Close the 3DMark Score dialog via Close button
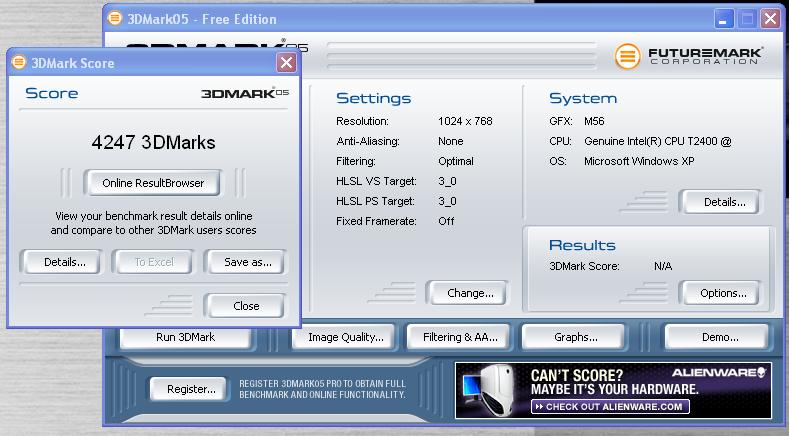The image size is (789, 436). click(246, 306)
